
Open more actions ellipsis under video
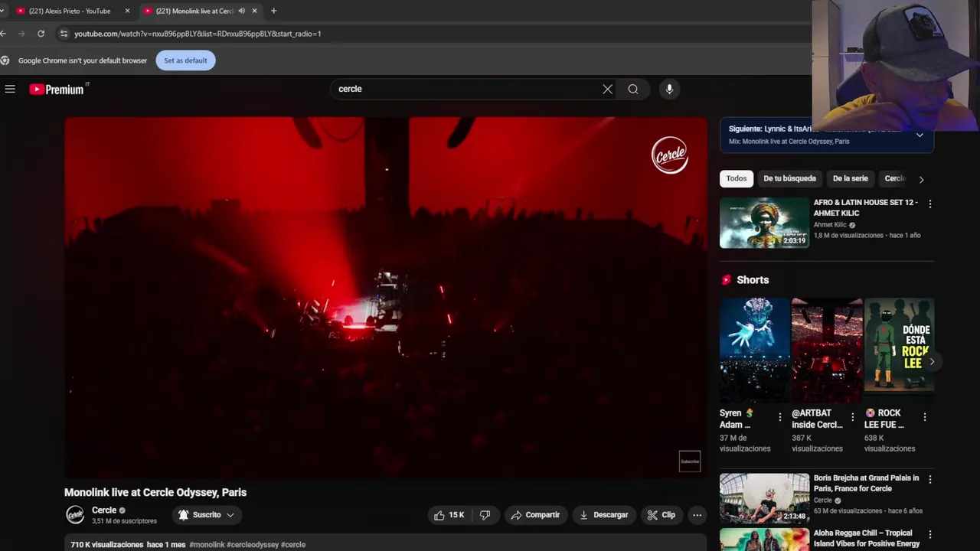pyautogui.click(x=697, y=515)
